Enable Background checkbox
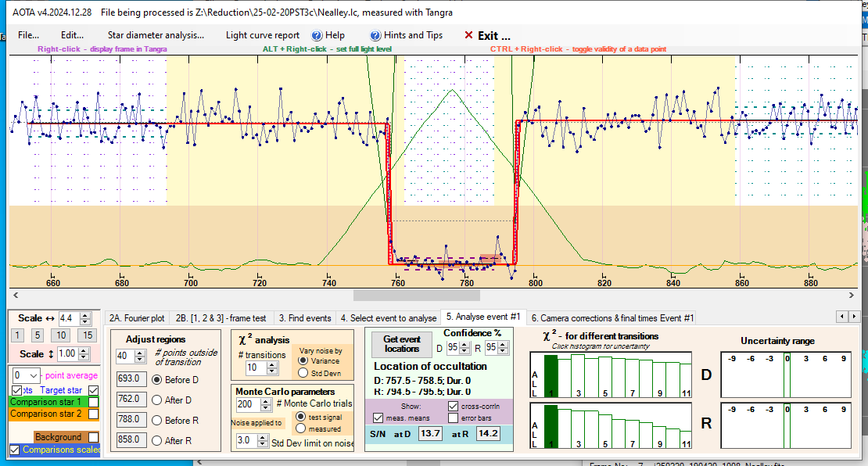 coord(94,437)
